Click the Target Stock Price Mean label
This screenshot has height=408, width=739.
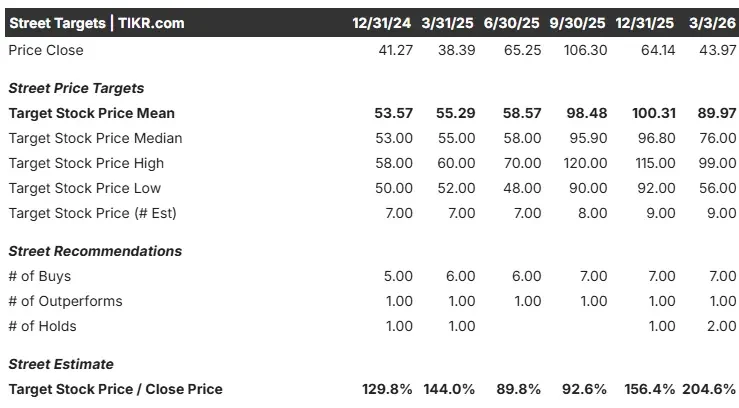click(x=91, y=113)
